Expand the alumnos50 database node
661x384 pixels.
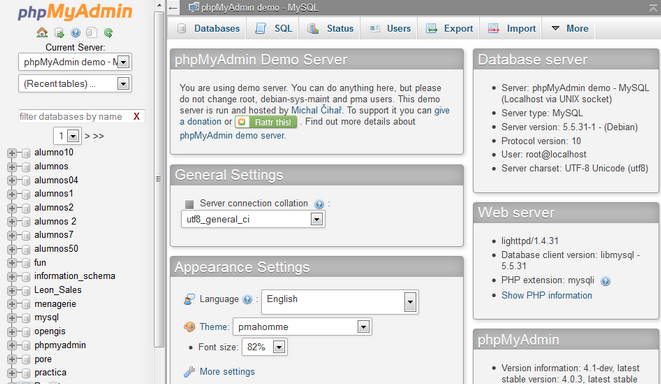click(x=11, y=250)
